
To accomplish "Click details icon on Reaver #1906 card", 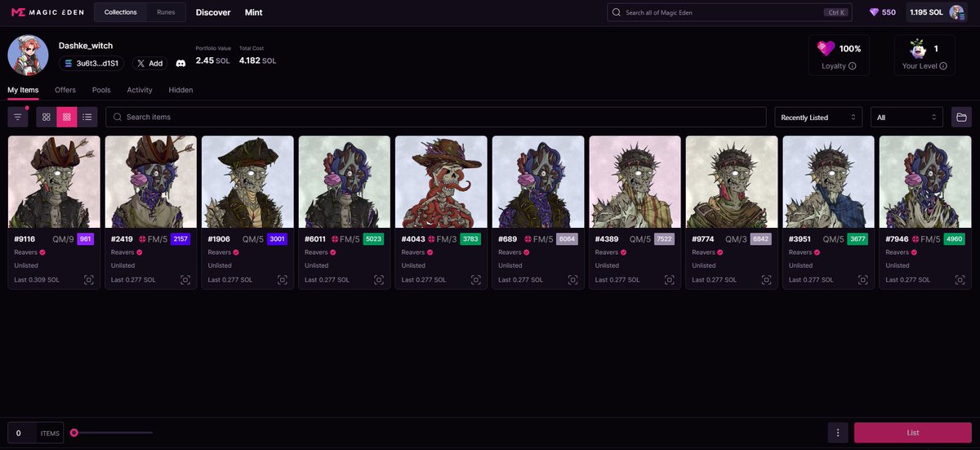I will pyautogui.click(x=282, y=279).
